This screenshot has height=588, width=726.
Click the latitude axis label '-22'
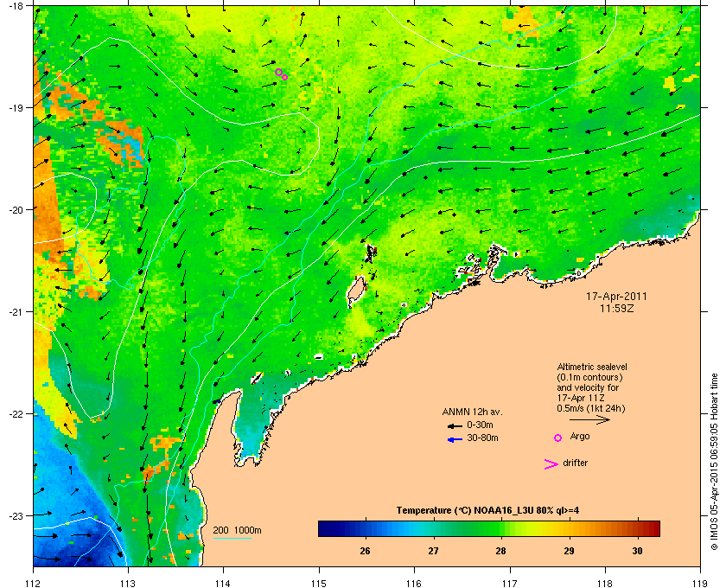(x=16, y=414)
